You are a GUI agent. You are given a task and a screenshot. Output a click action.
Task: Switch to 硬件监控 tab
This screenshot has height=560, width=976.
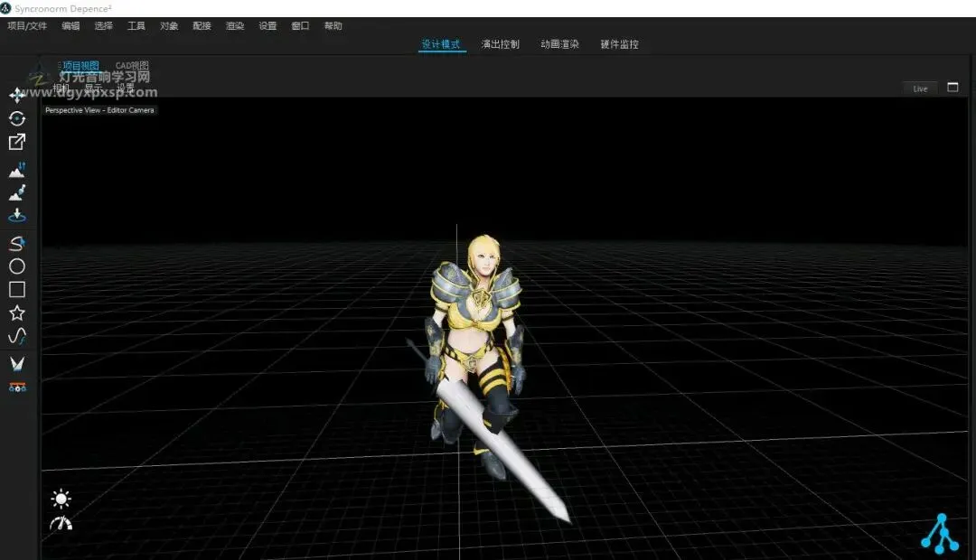coord(619,44)
